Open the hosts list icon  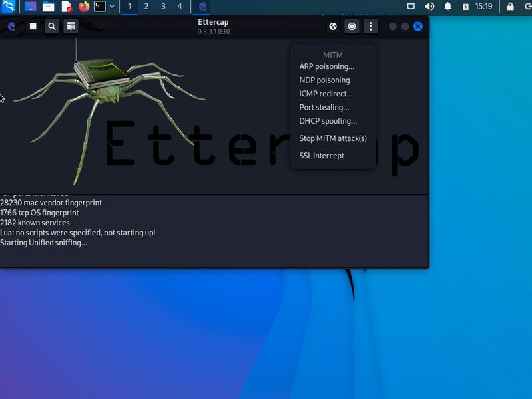71,26
